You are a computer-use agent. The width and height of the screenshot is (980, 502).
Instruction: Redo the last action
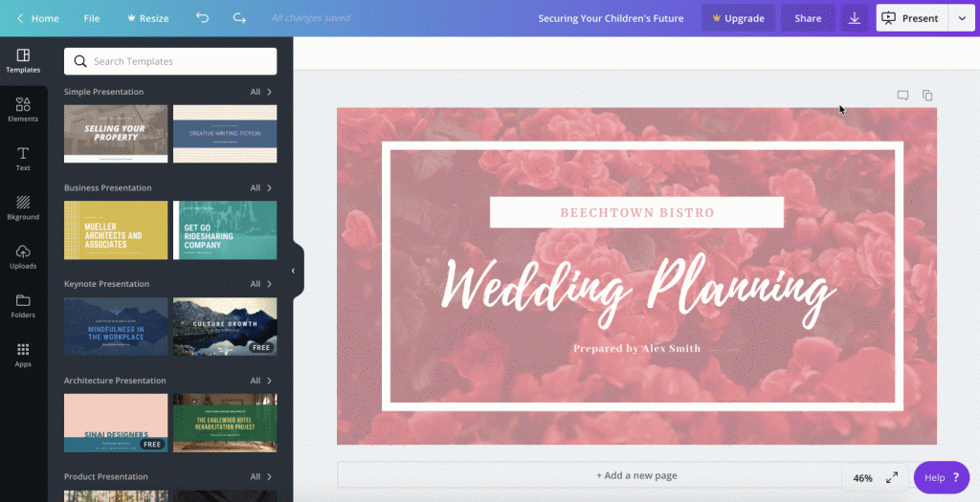[239, 17]
